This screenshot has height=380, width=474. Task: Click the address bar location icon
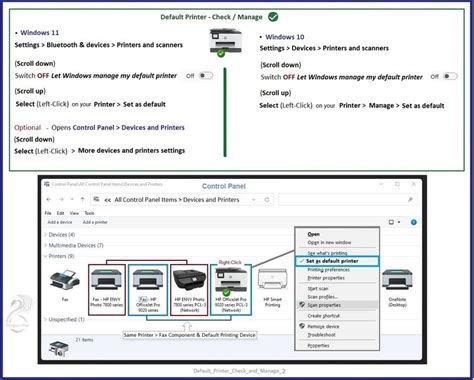click(x=96, y=199)
